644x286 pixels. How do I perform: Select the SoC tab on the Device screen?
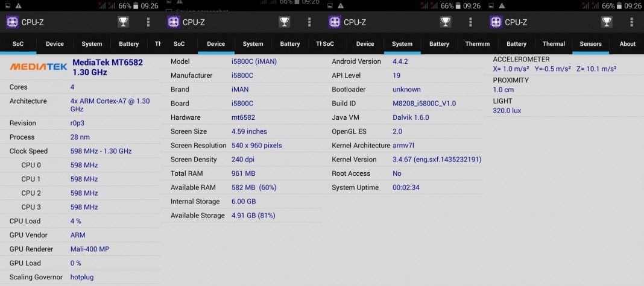pos(179,44)
